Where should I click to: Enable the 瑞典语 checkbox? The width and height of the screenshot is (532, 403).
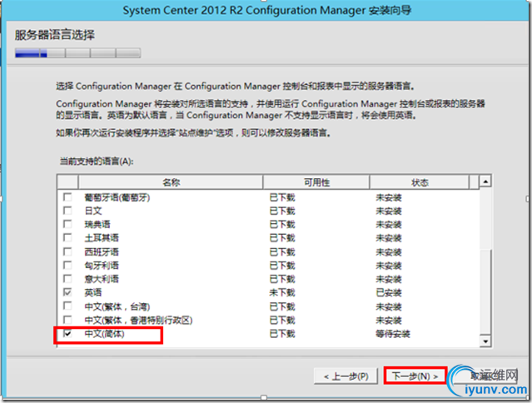pos(67,224)
